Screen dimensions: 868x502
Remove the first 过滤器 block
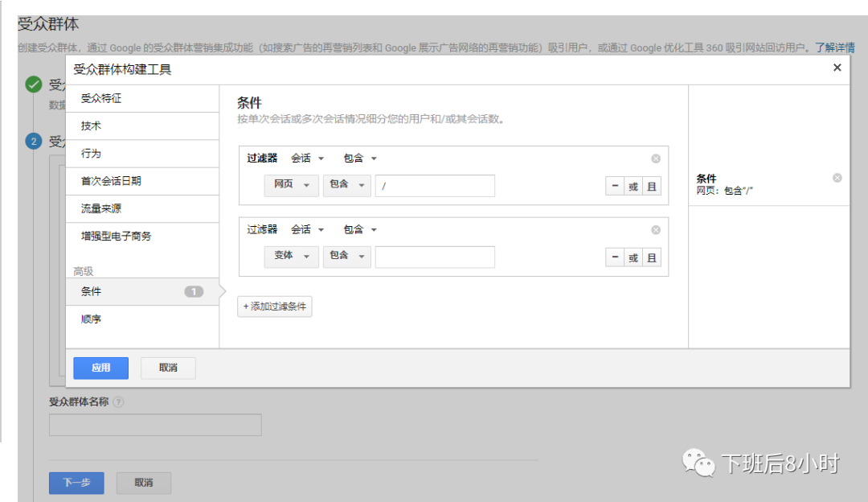pos(656,158)
